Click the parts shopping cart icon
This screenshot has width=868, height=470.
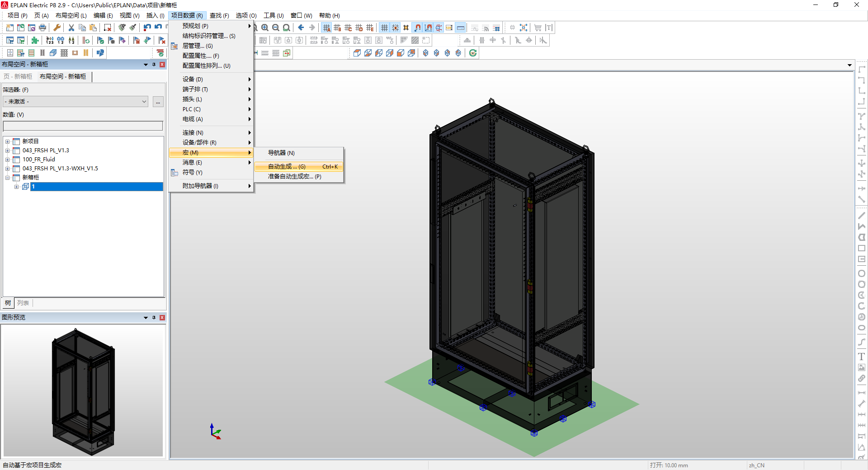(538, 28)
